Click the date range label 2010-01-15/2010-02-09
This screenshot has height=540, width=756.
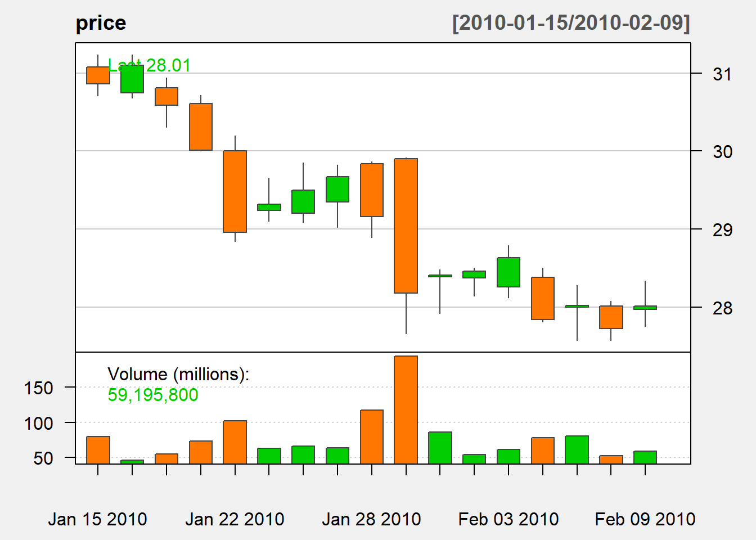click(570, 23)
